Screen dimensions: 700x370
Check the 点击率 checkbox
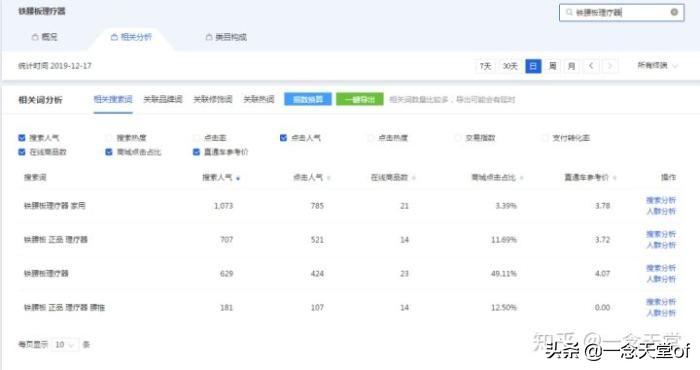(196, 137)
